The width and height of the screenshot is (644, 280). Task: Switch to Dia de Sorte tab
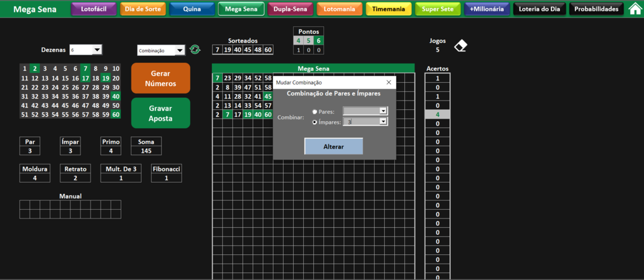(x=143, y=9)
